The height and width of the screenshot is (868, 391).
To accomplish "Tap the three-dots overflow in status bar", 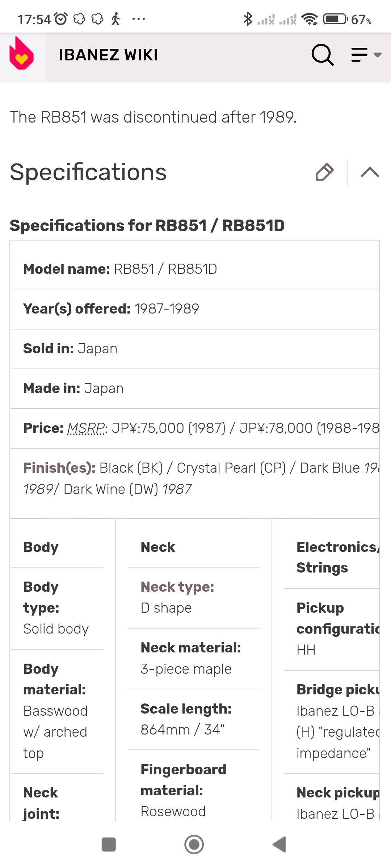I will pos(139,19).
